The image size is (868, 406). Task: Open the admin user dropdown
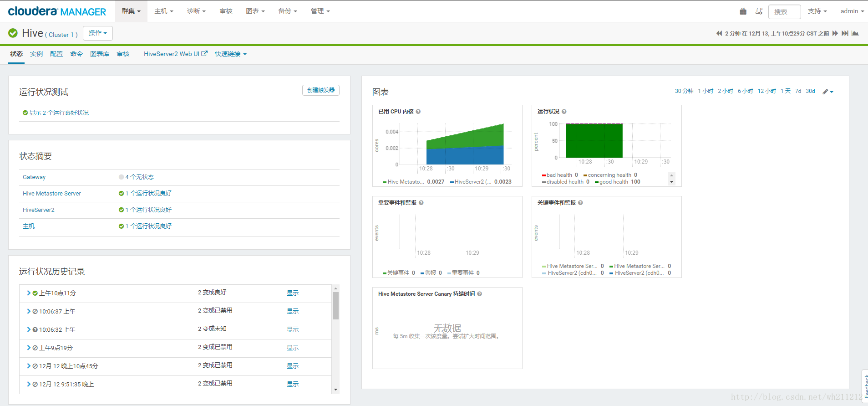point(852,11)
